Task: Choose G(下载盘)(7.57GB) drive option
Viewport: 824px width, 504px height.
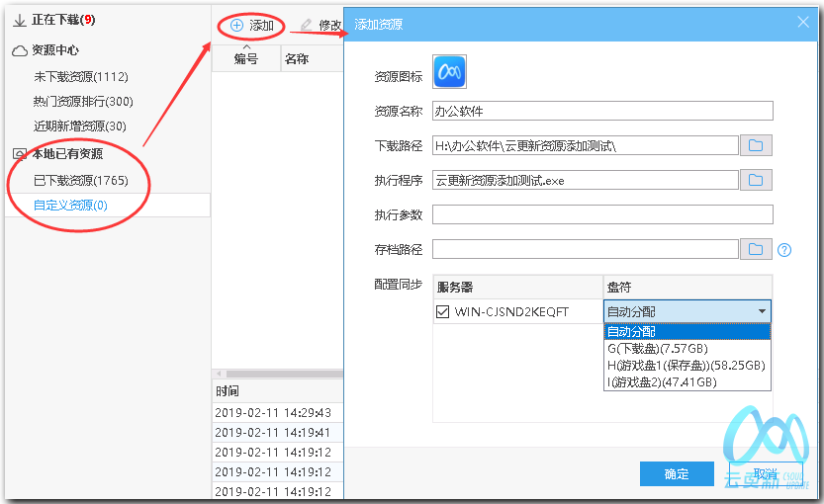Action: pos(687,349)
